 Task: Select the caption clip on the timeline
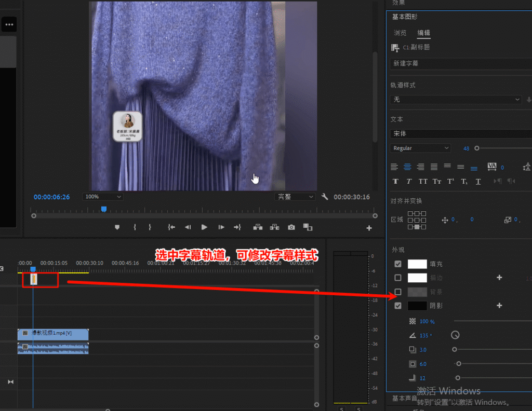[34, 279]
